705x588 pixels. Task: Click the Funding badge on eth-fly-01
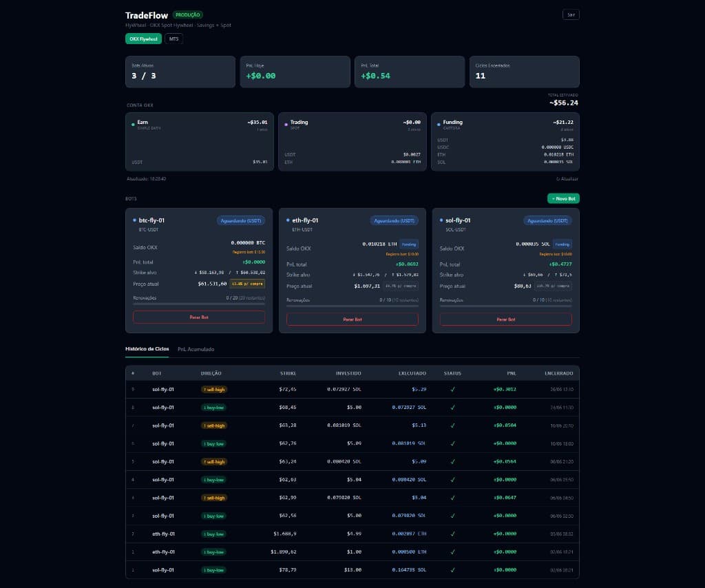[x=409, y=244]
